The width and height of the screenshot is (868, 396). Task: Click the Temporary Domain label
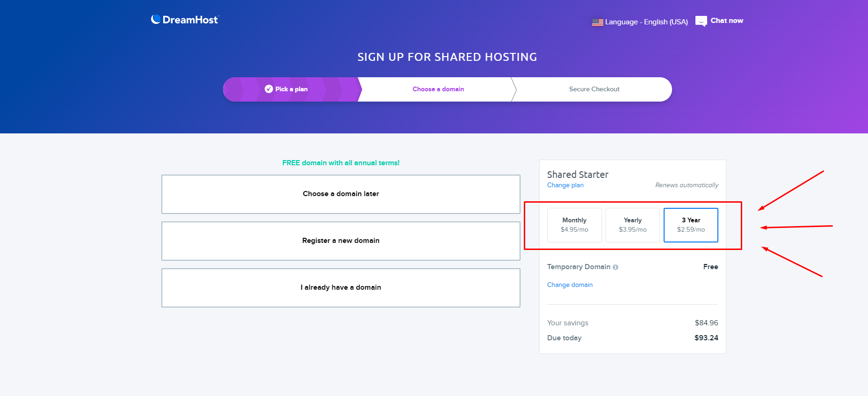click(579, 267)
